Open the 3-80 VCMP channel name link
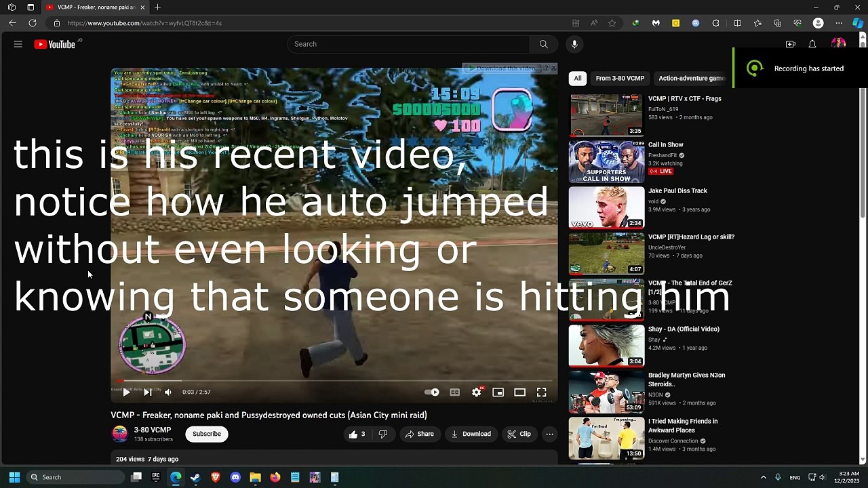 point(153,430)
